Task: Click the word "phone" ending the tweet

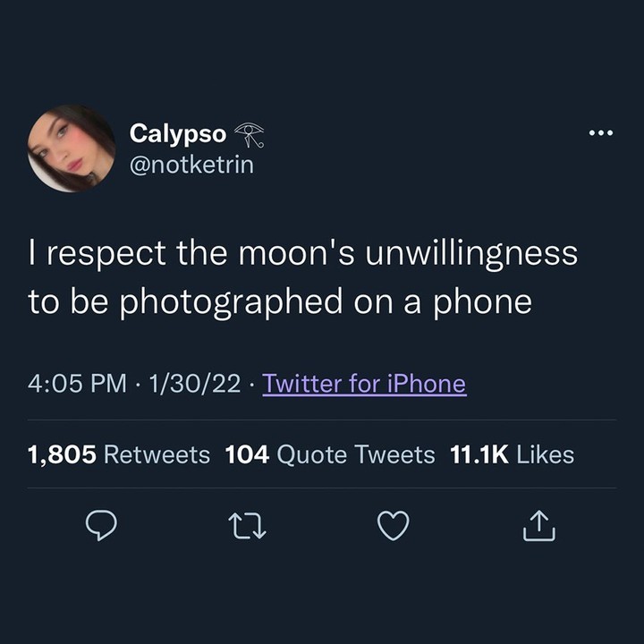Action: coord(483,302)
